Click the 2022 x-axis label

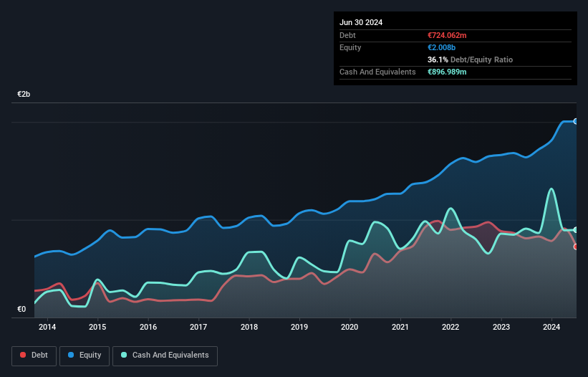coord(450,327)
